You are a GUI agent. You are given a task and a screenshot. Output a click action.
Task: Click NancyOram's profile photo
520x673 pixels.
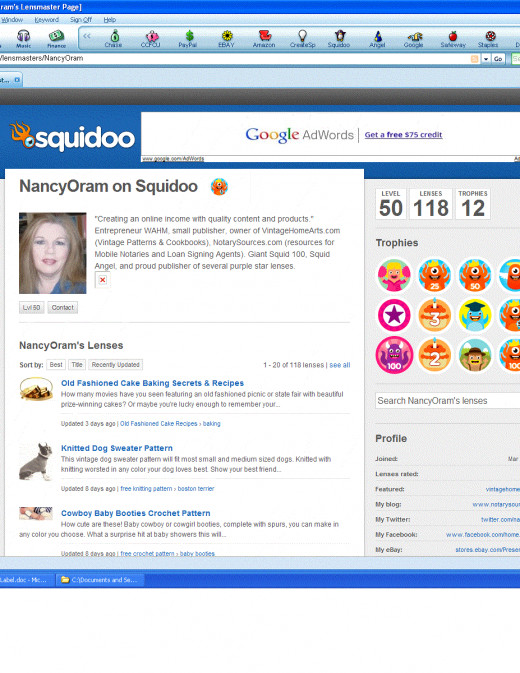point(52,253)
